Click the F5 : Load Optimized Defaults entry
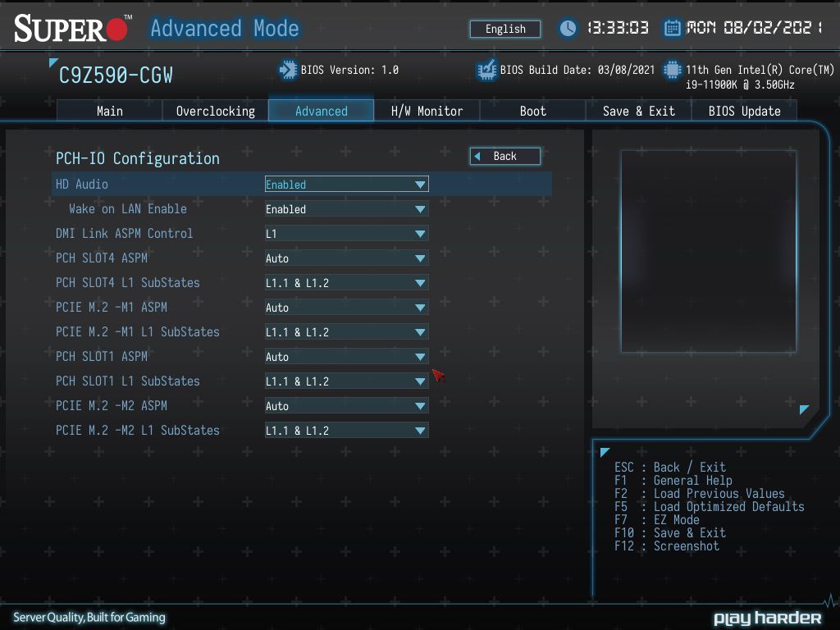 (x=710, y=507)
